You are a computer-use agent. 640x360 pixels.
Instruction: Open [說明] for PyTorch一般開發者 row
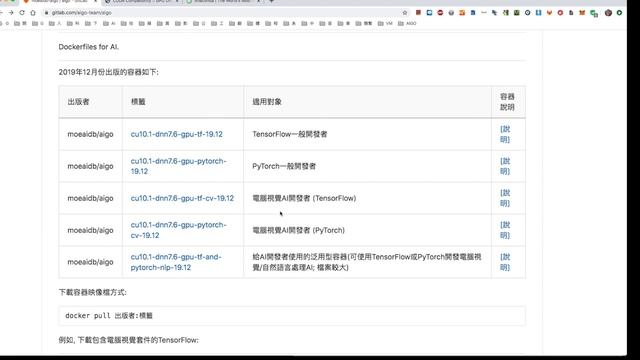[x=505, y=166]
